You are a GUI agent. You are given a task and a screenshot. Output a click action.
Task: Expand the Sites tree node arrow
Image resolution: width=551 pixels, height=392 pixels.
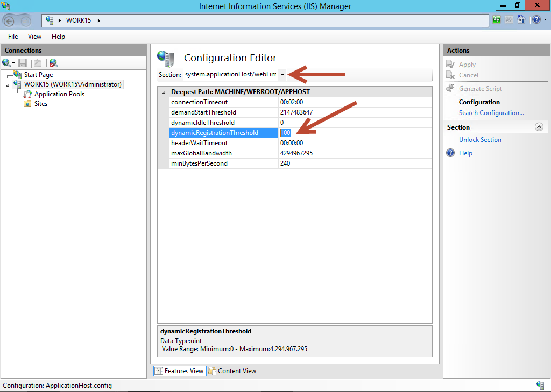[x=18, y=104]
